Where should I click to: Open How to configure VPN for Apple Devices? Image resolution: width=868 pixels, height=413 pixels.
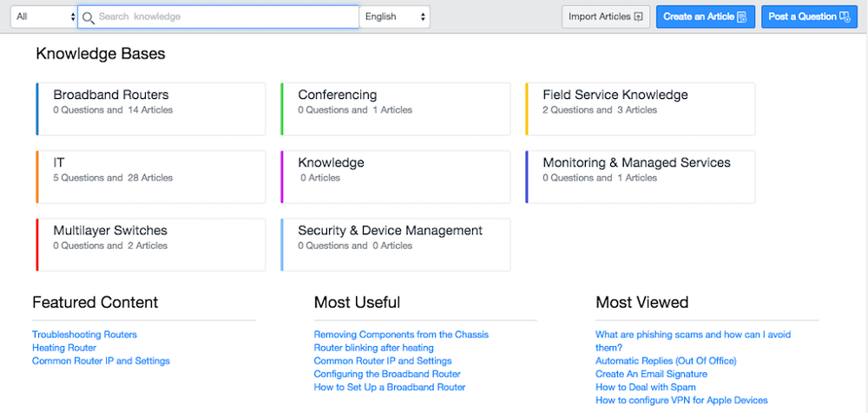(681, 400)
